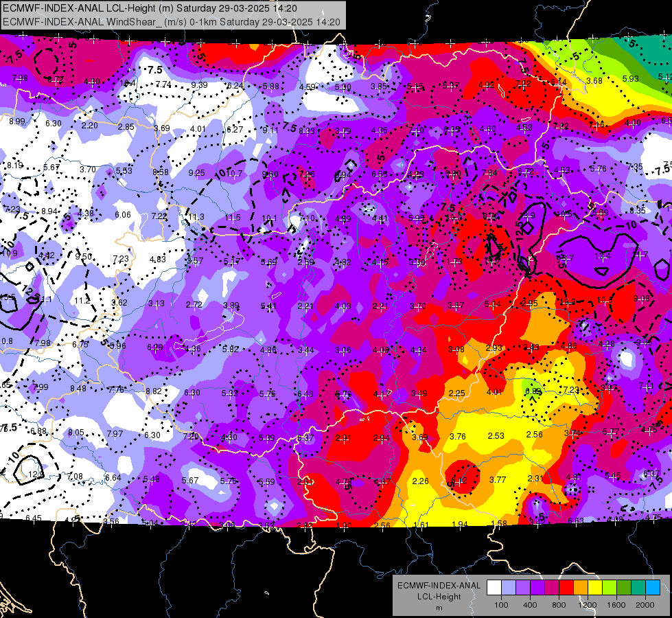Select grid value 4.36 near the white lake outline
Image resolution: width=672 pixels, height=618 pixels.
click(192, 349)
